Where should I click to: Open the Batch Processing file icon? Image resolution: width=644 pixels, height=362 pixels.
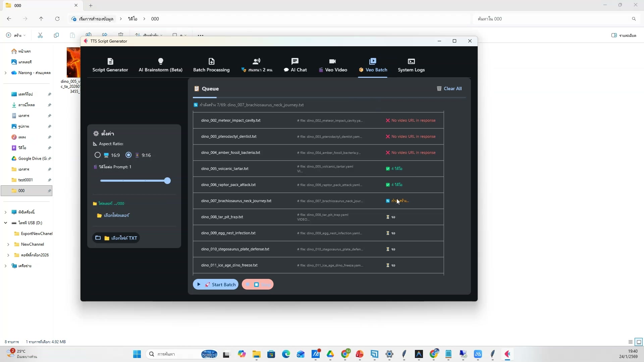[211, 61]
